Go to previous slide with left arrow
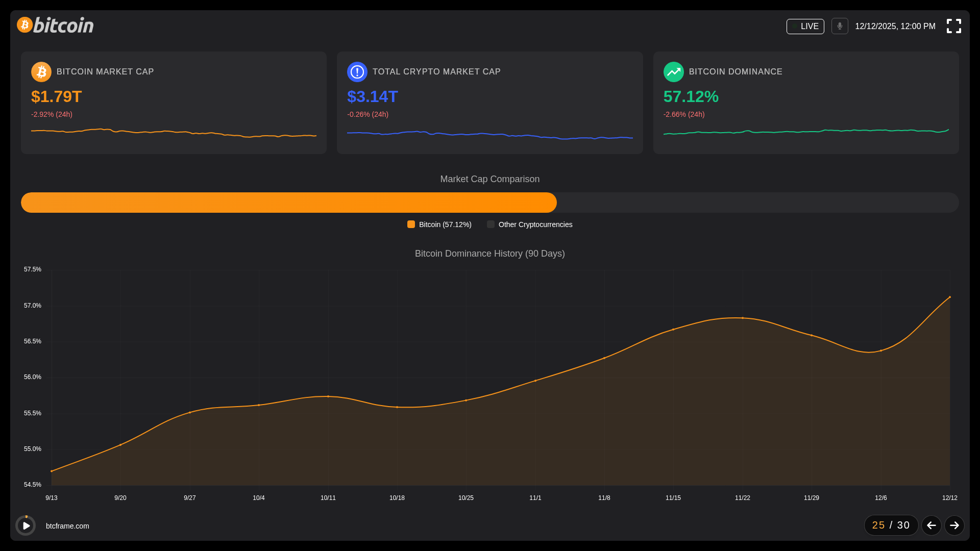 tap(931, 525)
